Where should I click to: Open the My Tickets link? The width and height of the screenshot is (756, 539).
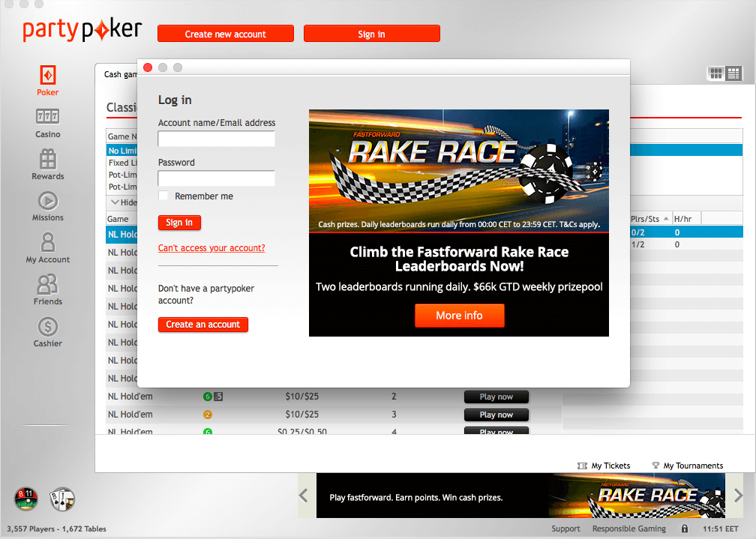coord(610,466)
